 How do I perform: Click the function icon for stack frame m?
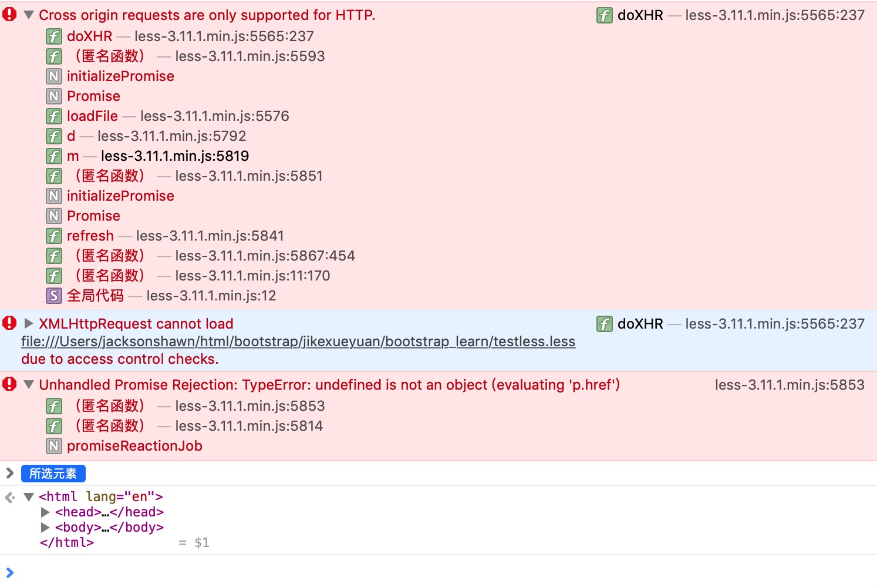[x=54, y=156]
